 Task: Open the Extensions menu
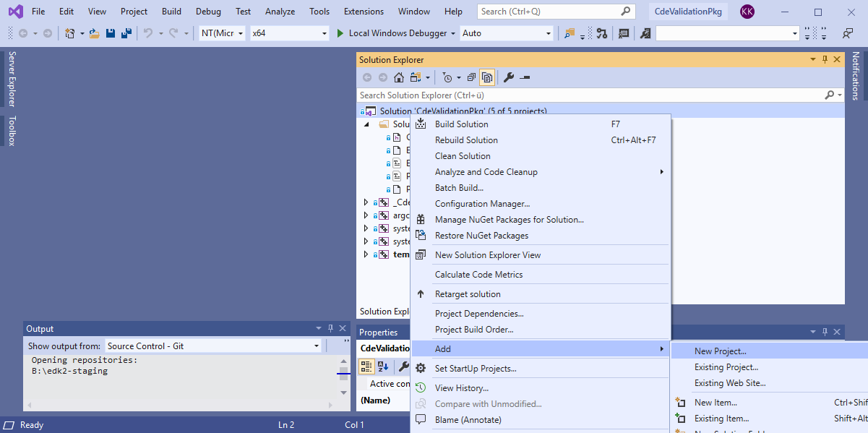click(x=364, y=11)
